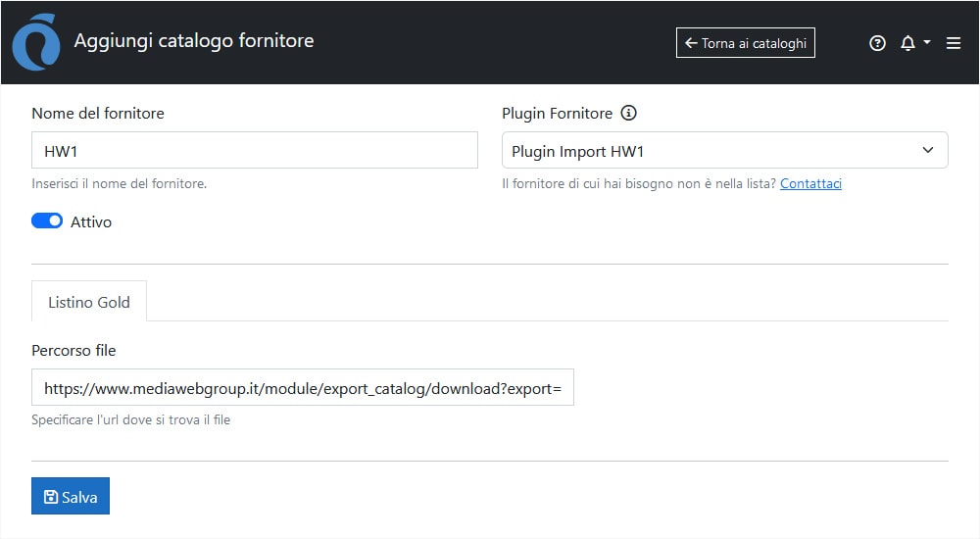Click the floppy disk icon on Salva

pos(51,497)
